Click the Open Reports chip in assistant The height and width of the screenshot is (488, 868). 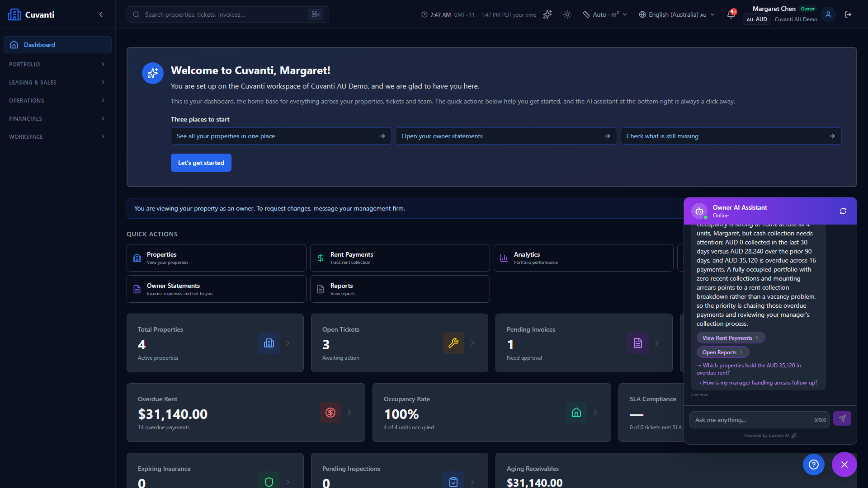722,352
